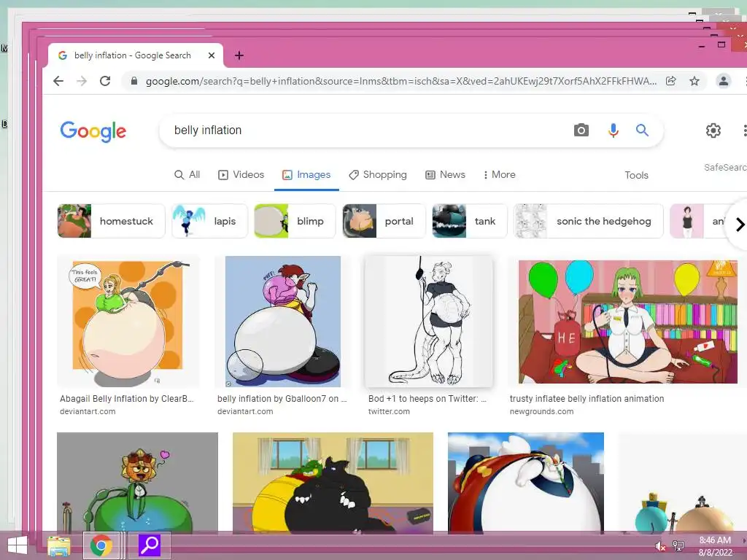Click the network tray icon
Image resolution: width=747 pixels, height=560 pixels.
point(678,545)
